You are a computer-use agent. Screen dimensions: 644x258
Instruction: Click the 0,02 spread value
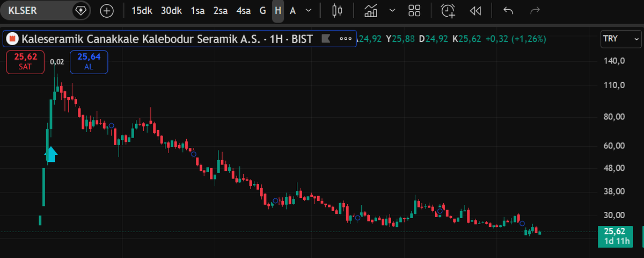[57, 62]
